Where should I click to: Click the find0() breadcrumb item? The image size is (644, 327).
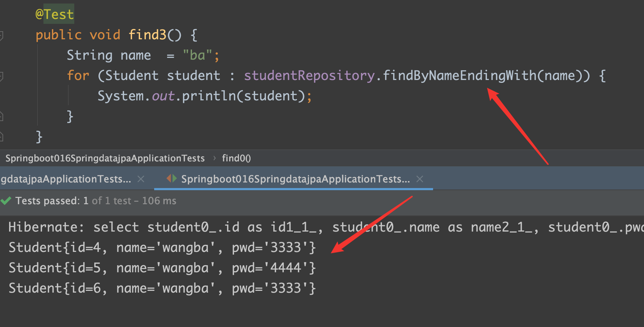[236, 158]
